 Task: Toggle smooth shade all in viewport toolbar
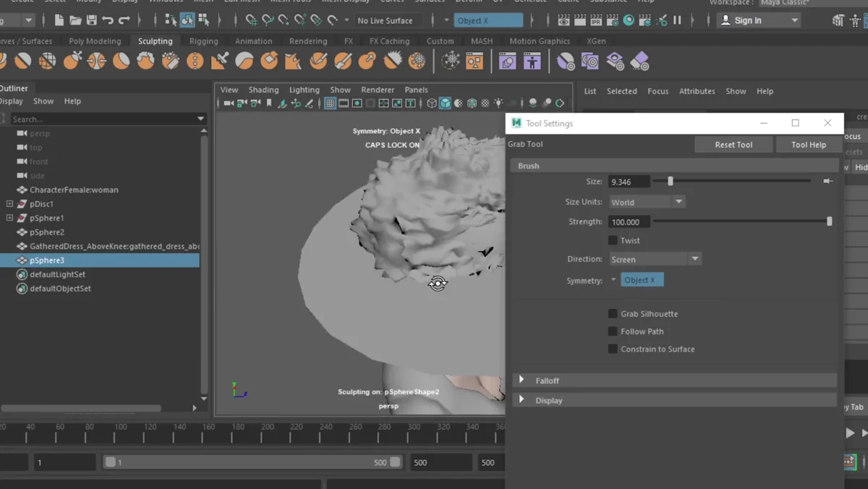[445, 103]
